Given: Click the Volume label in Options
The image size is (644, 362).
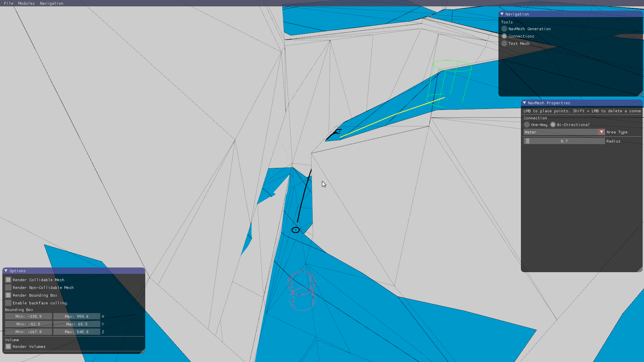Looking at the screenshot, I should coord(12,340).
